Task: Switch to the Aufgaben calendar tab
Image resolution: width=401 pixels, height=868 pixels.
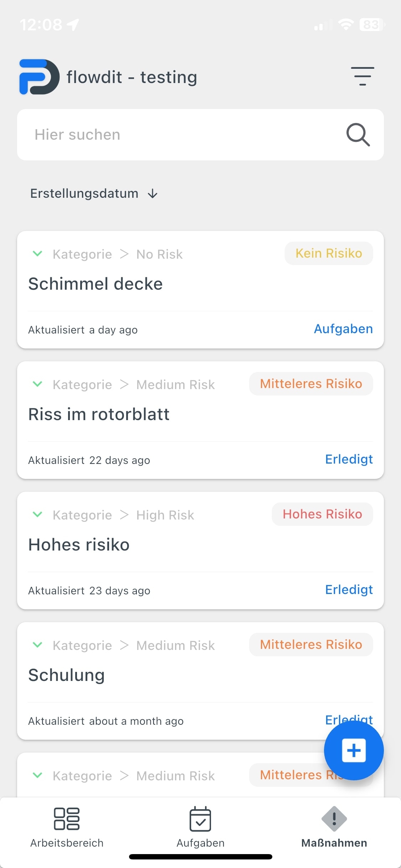Action: 200,827
